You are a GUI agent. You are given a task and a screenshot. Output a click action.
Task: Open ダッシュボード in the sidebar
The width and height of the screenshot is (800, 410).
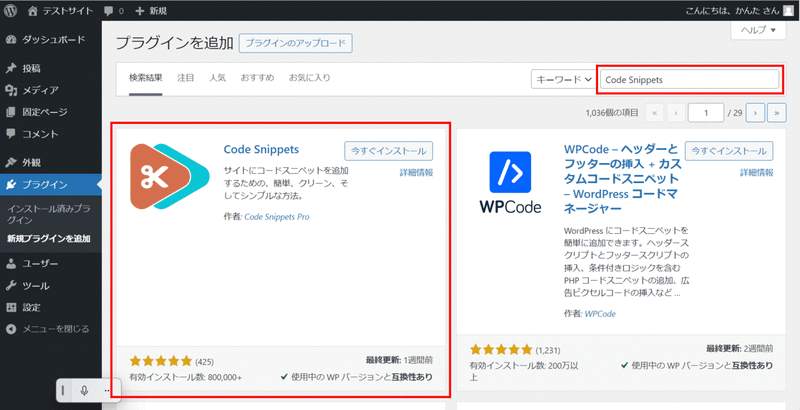click(51, 40)
